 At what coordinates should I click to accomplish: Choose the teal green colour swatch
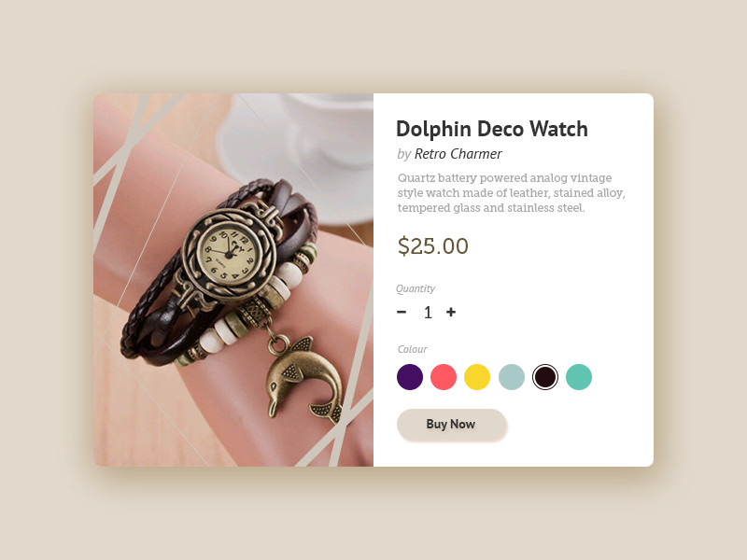(x=579, y=377)
